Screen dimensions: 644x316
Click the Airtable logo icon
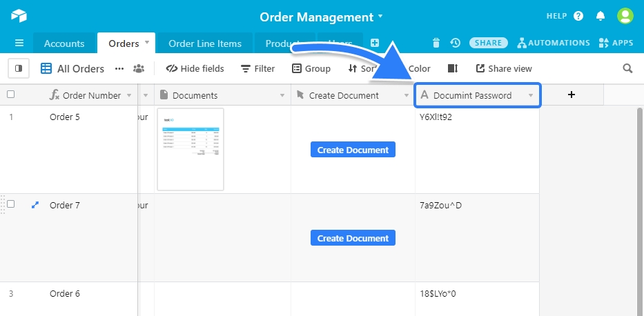[x=19, y=16]
